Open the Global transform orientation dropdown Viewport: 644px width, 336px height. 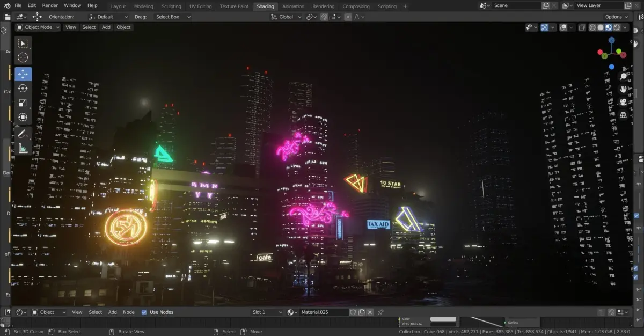[286, 17]
